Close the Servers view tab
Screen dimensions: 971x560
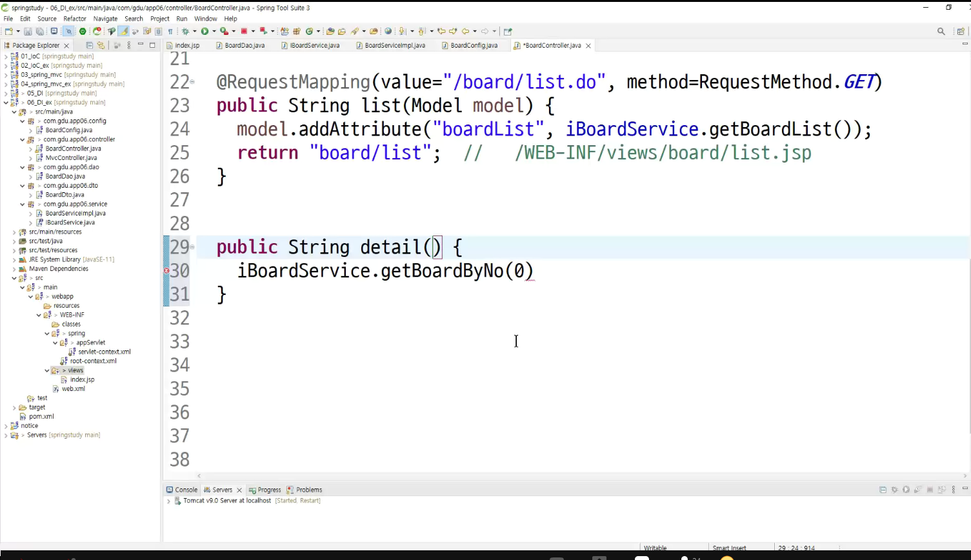click(239, 490)
